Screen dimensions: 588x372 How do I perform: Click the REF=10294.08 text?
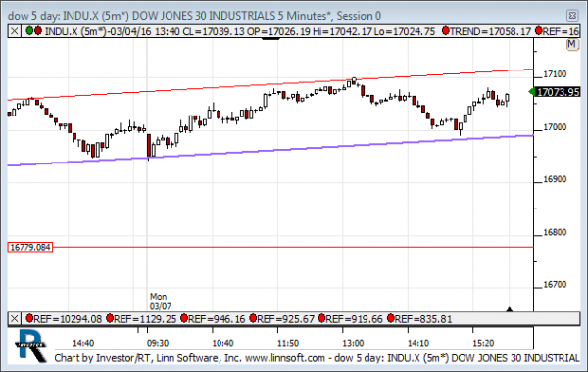click(68, 319)
